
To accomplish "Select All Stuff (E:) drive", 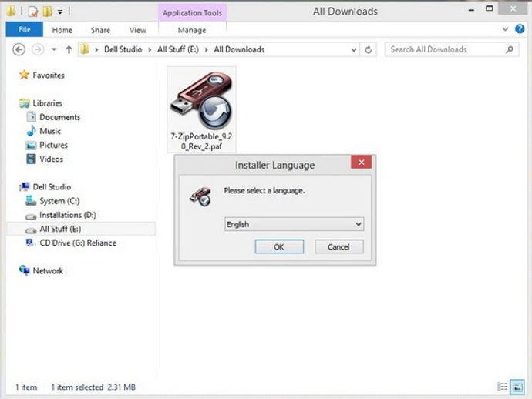I will click(x=81, y=229).
